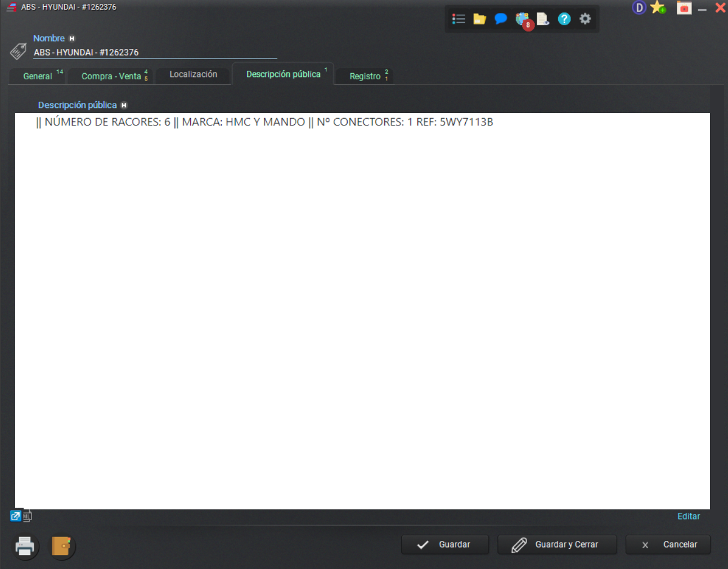Click the blue open-external icon below text area

click(16, 516)
